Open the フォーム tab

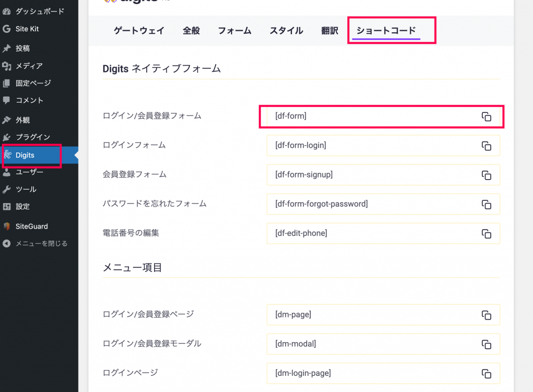click(x=235, y=31)
